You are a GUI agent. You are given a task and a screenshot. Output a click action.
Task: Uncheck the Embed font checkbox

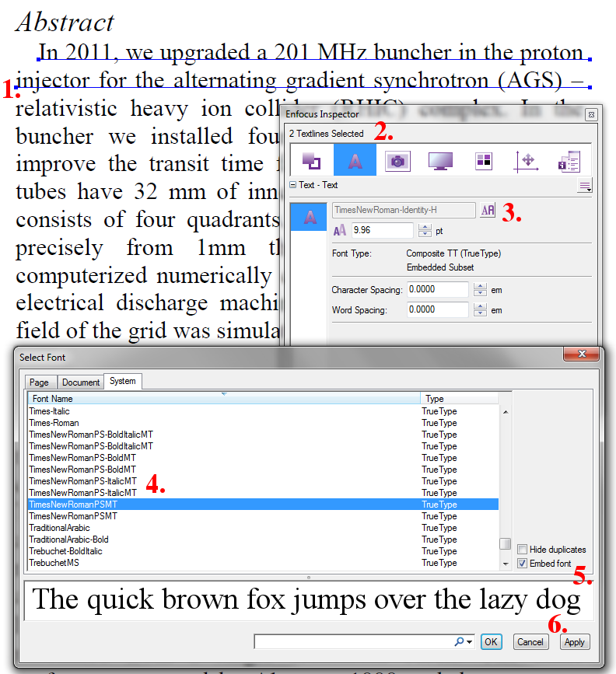[522, 563]
